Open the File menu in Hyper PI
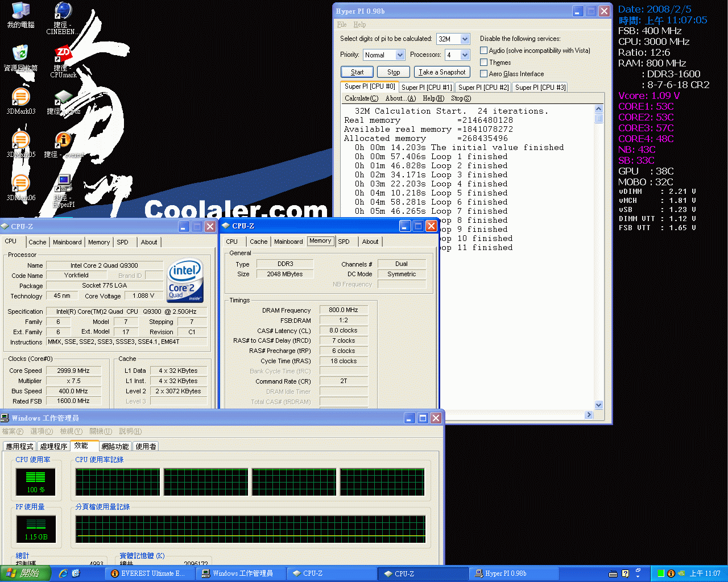728x582 pixels. pyautogui.click(x=342, y=24)
